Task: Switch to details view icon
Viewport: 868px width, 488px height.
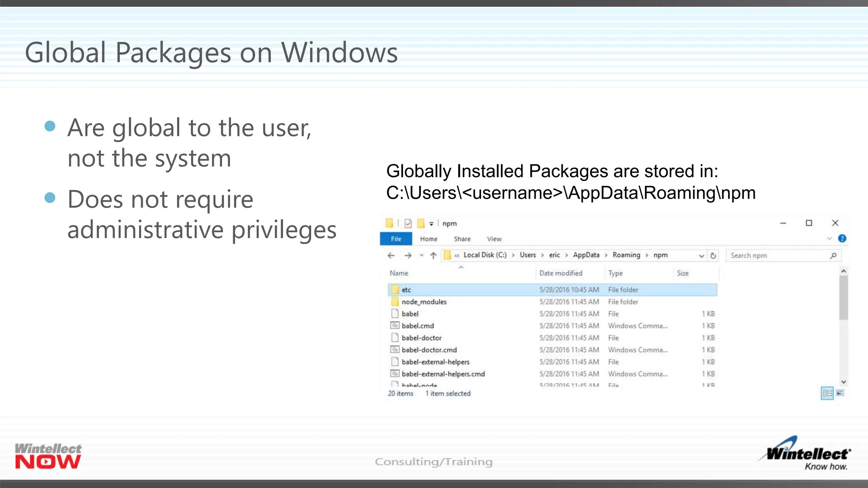Action: pos(827,393)
